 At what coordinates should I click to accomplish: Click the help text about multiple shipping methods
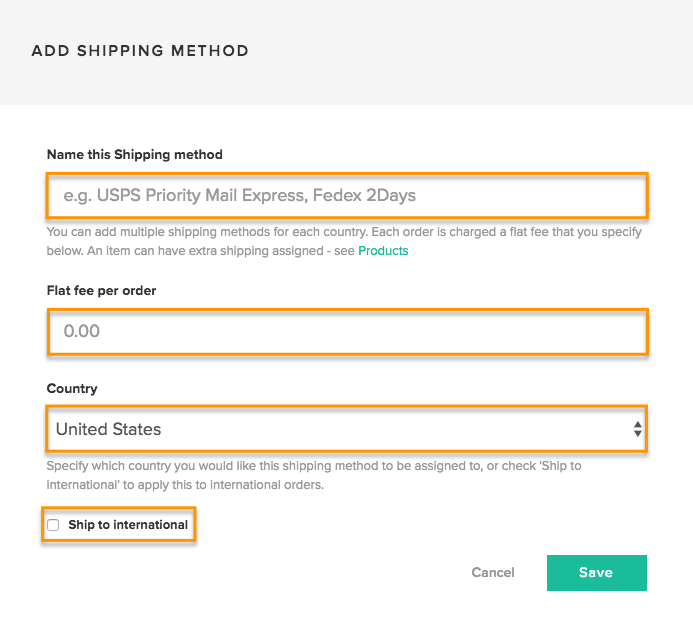point(344,241)
